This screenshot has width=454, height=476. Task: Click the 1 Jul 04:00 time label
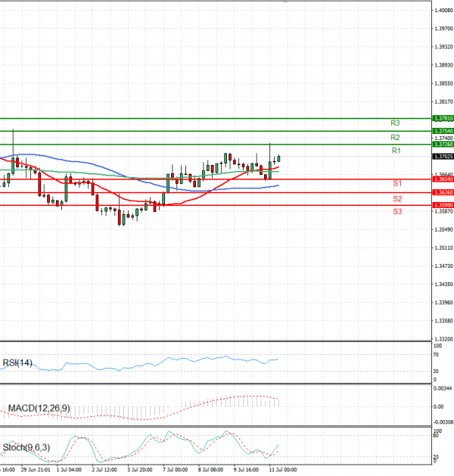point(69,470)
